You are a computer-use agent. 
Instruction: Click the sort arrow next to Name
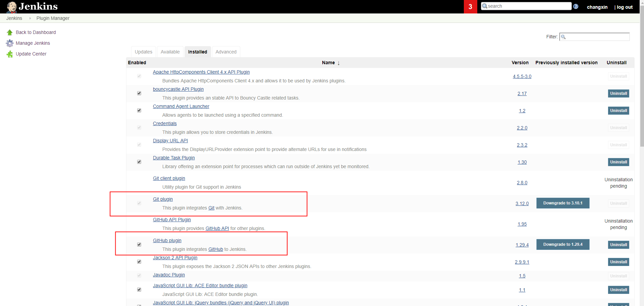[338, 63]
